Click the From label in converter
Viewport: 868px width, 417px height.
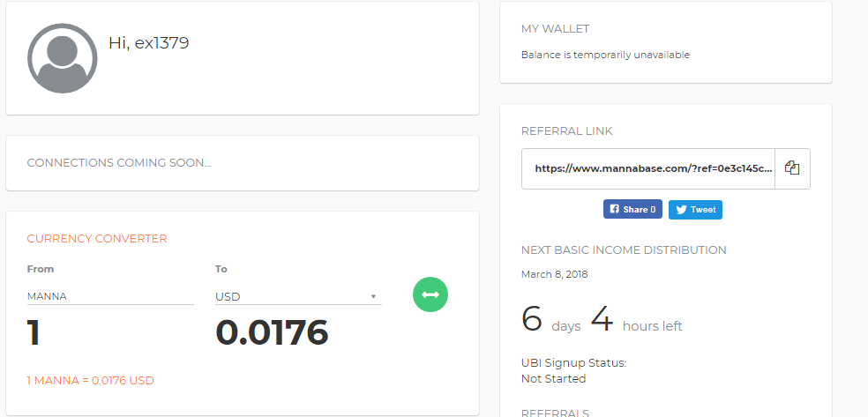pyautogui.click(x=41, y=269)
